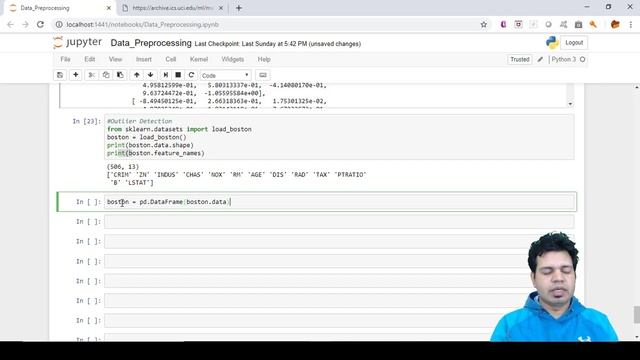This screenshot has height=360, width=640.
Task: Open the Insert menu
Action: (x=144, y=59)
